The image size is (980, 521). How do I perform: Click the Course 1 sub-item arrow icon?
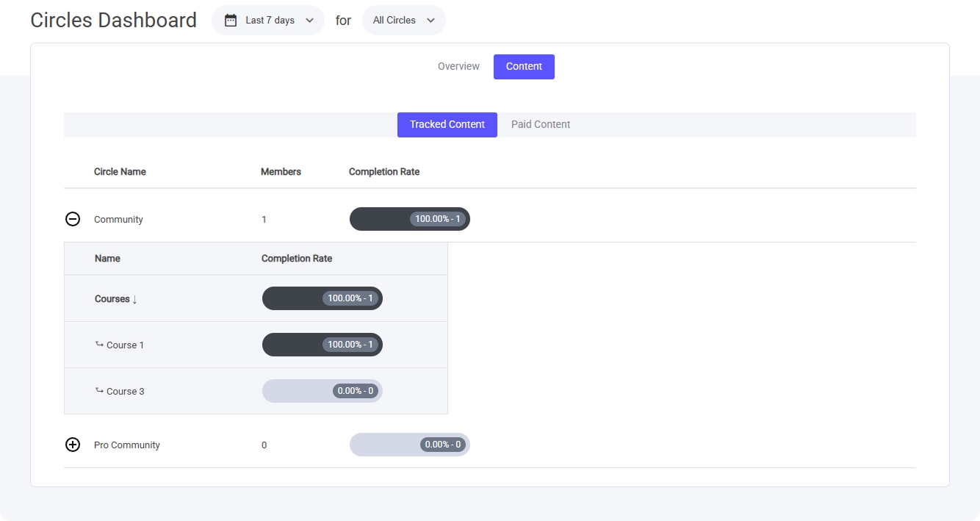point(99,344)
